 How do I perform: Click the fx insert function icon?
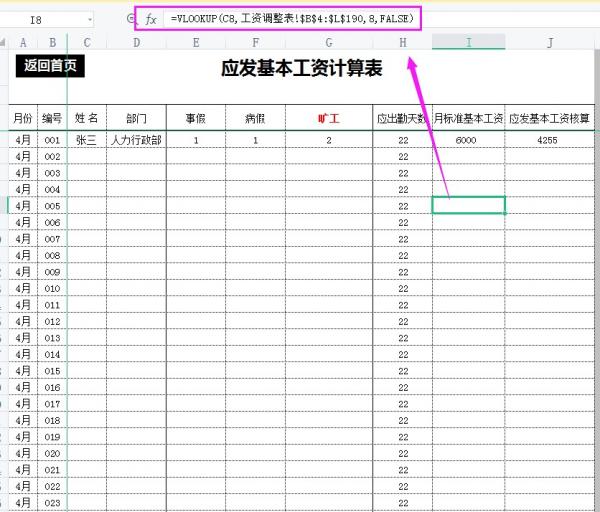coord(151,19)
